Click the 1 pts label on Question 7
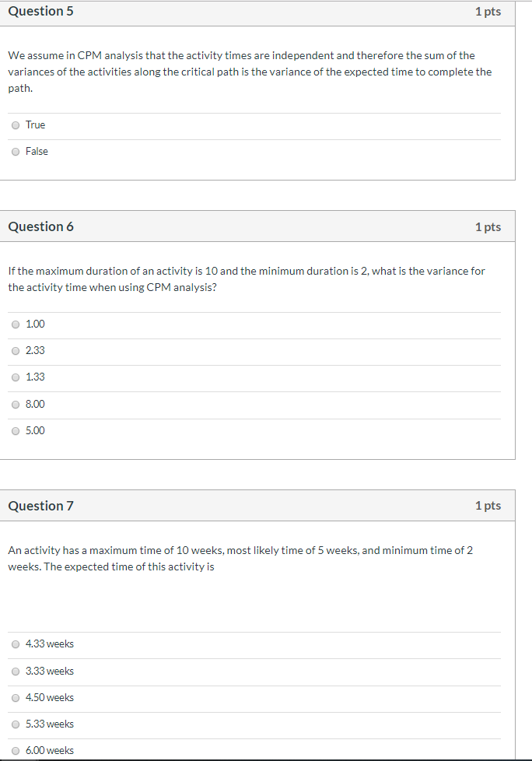This screenshot has height=761, width=532. click(x=488, y=505)
